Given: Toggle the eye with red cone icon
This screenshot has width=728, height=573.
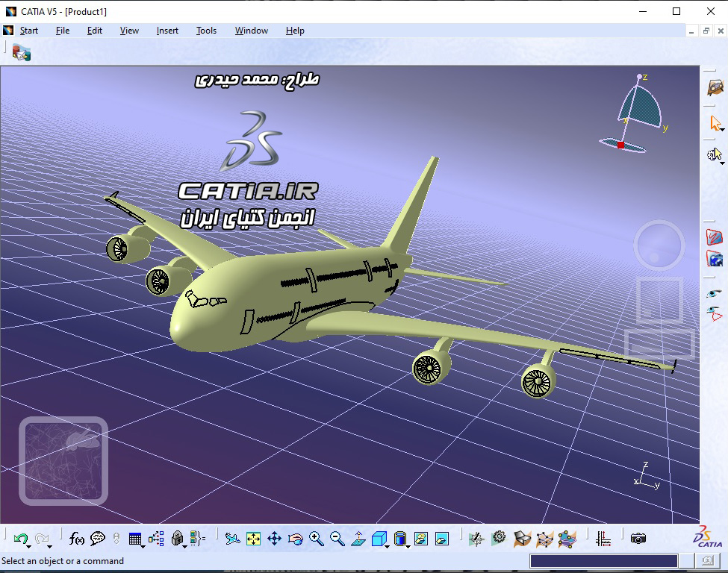Looking at the screenshot, I should tap(715, 313).
